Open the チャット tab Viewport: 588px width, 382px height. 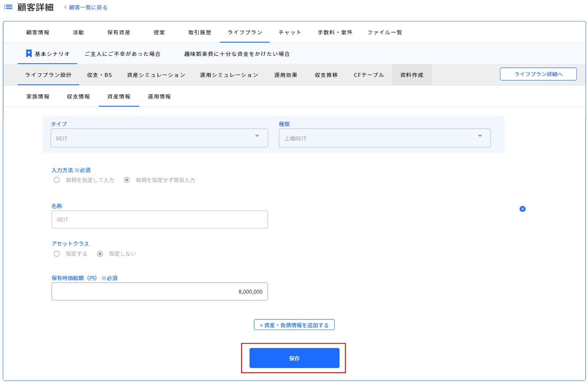pos(290,32)
